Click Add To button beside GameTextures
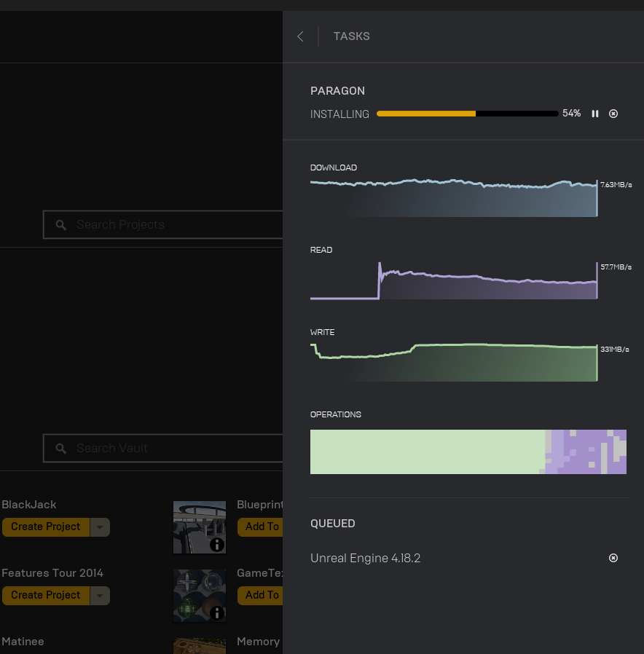This screenshot has width=644, height=654. click(x=261, y=595)
